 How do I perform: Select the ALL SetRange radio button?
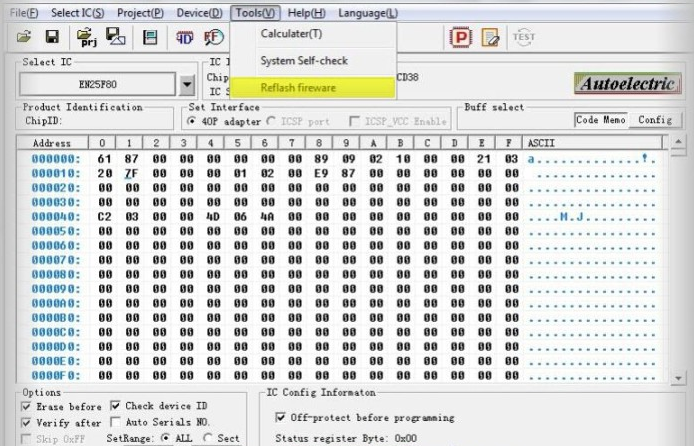[x=165, y=438]
